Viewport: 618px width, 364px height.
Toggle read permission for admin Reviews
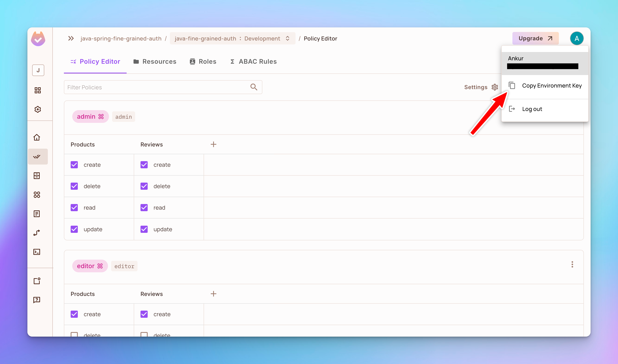click(x=144, y=208)
